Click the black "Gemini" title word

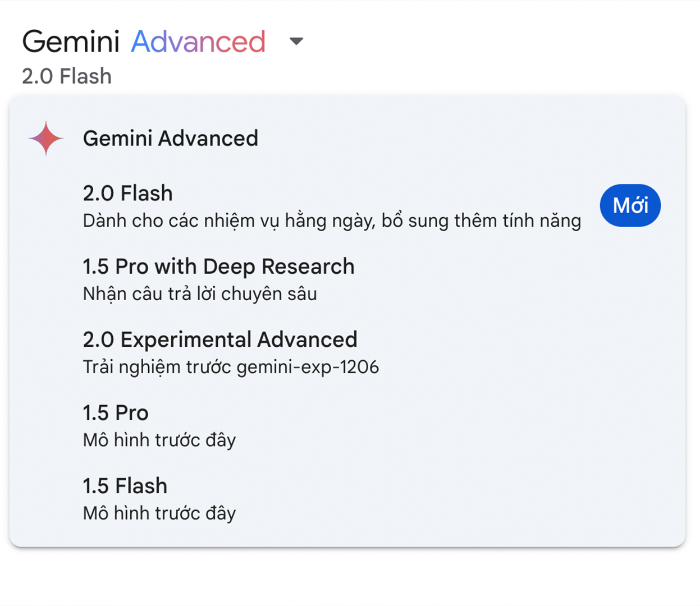(71, 42)
